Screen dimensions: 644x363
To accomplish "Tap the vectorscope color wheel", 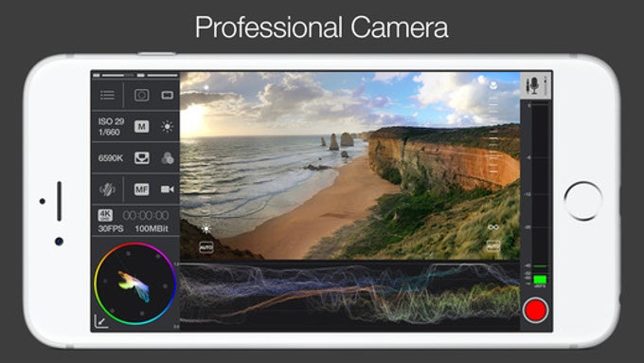I will [135, 283].
